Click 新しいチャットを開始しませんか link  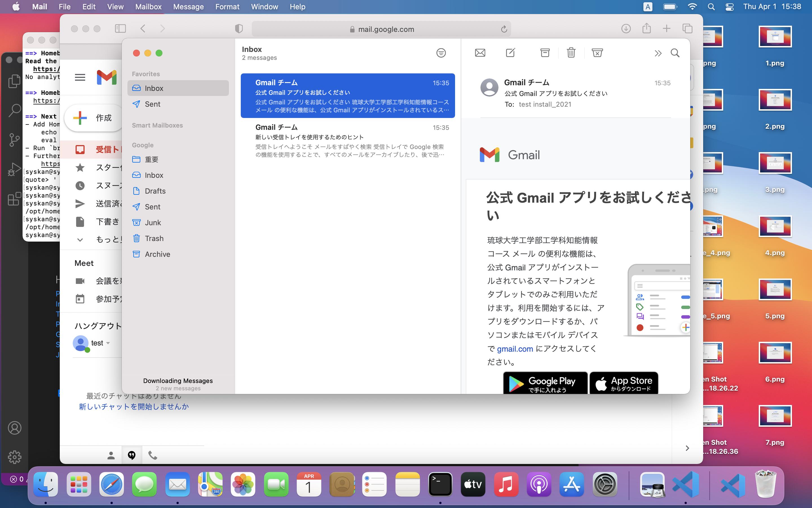134,406
